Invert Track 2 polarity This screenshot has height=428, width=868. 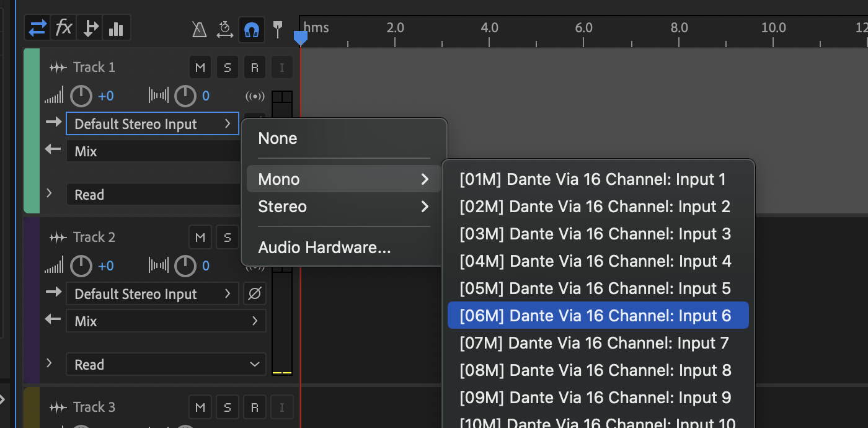(254, 294)
